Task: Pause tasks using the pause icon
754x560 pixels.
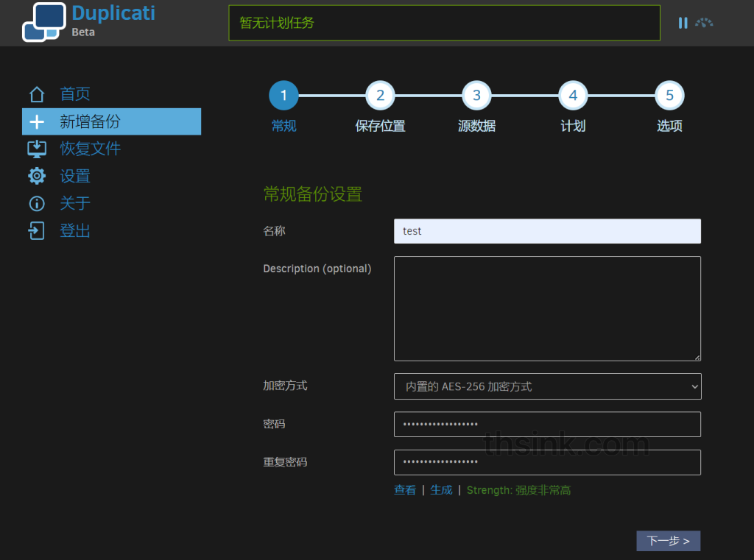Action: pos(683,23)
